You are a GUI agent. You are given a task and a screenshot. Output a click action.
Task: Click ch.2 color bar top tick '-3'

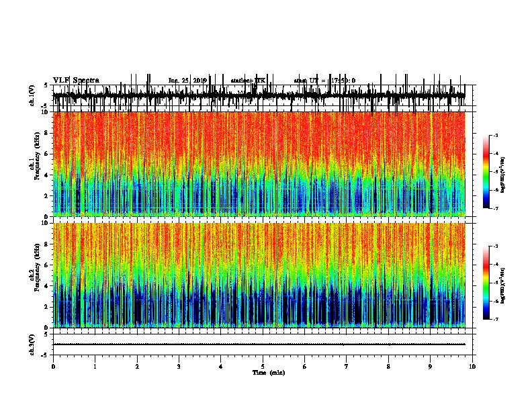pos(496,246)
